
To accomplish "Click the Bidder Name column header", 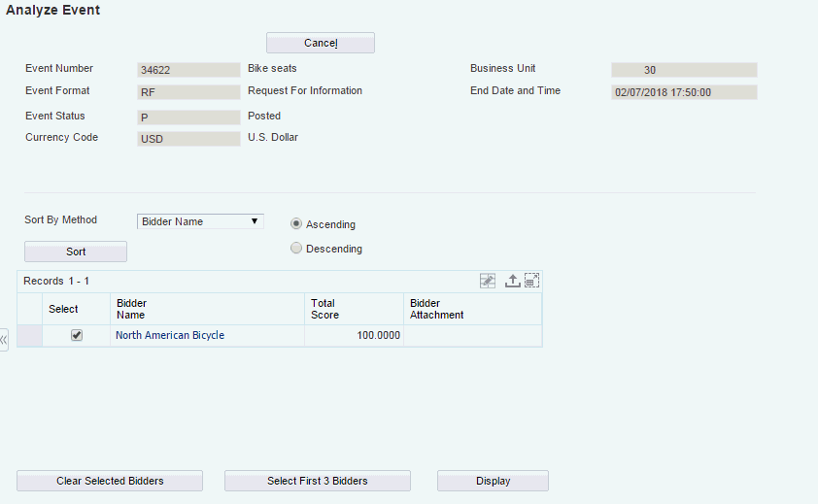I will pyautogui.click(x=207, y=309).
